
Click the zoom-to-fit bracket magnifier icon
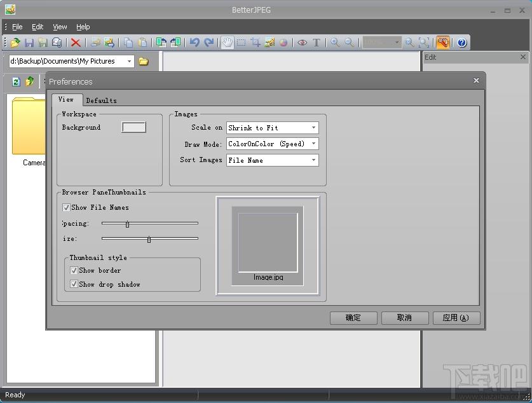tap(424, 43)
